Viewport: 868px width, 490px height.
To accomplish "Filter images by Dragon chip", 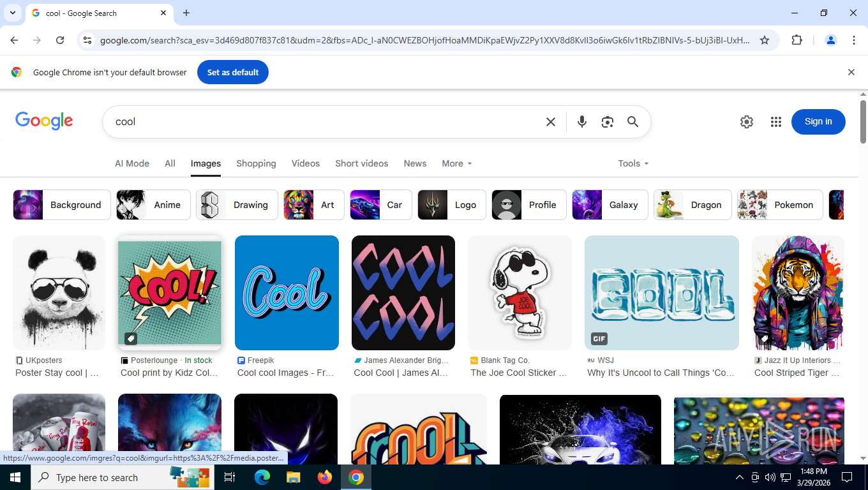I will [x=692, y=205].
